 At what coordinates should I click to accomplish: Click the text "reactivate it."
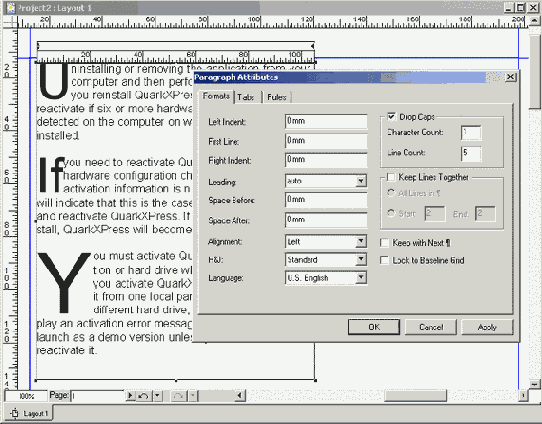pos(66,350)
